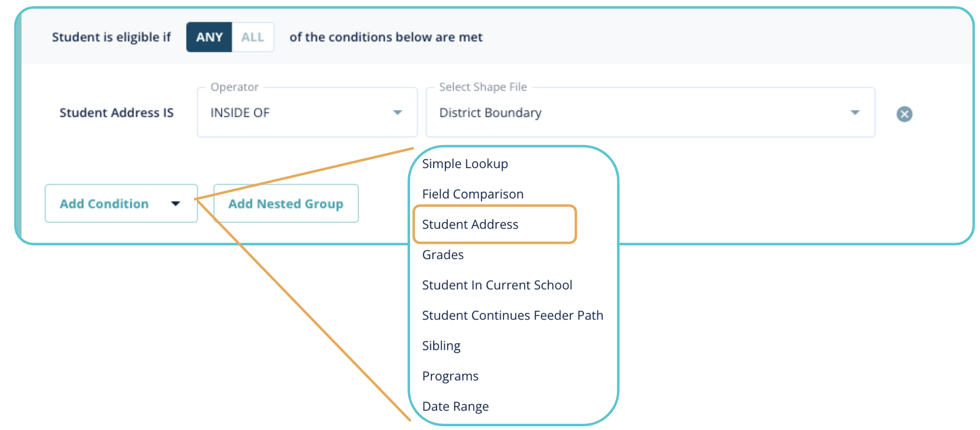Click the Operator field's arrow icon
Screen dimensions: 980x430
[x=398, y=113]
